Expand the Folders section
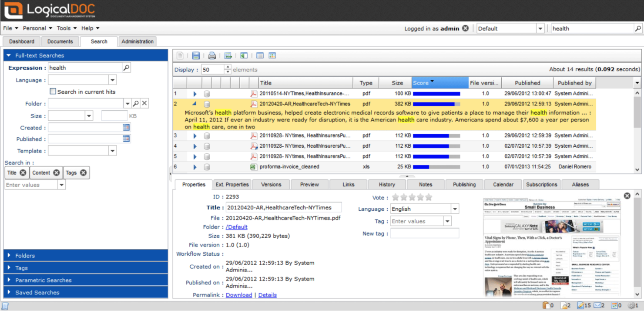 (86, 256)
